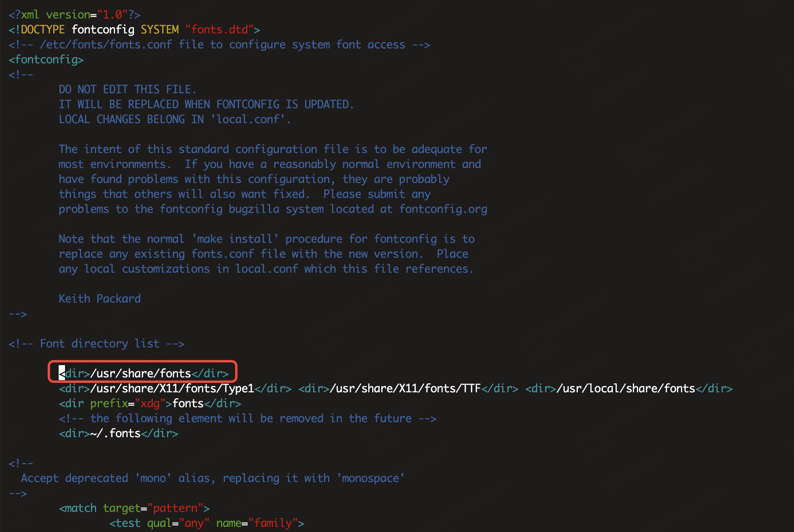Place cursor on "fonts.dtd" string

pyautogui.click(x=219, y=30)
